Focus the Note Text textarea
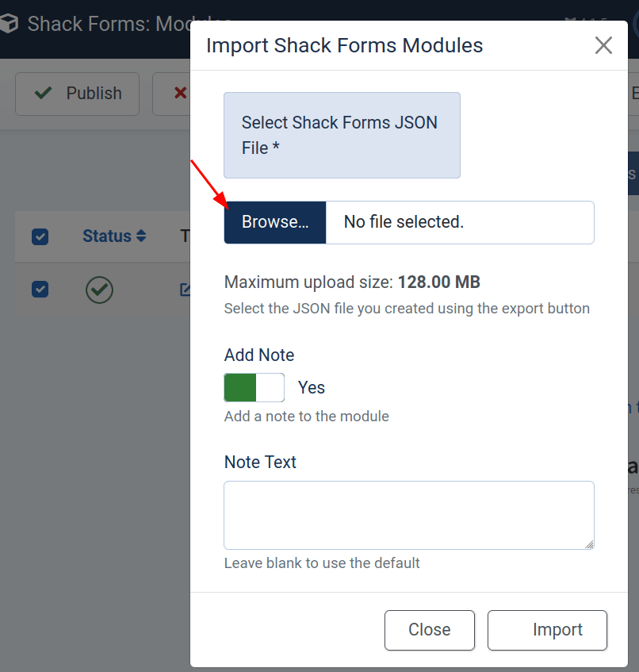The width and height of the screenshot is (639, 672). tap(409, 515)
